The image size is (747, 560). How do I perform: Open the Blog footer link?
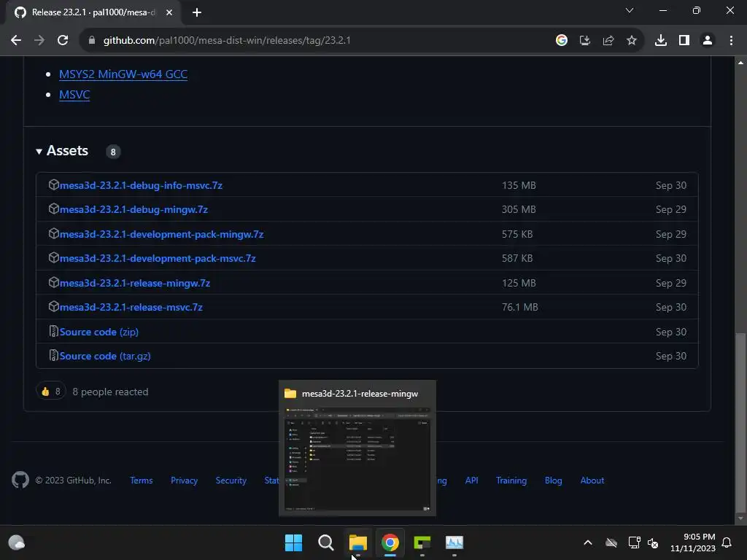click(553, 481)
